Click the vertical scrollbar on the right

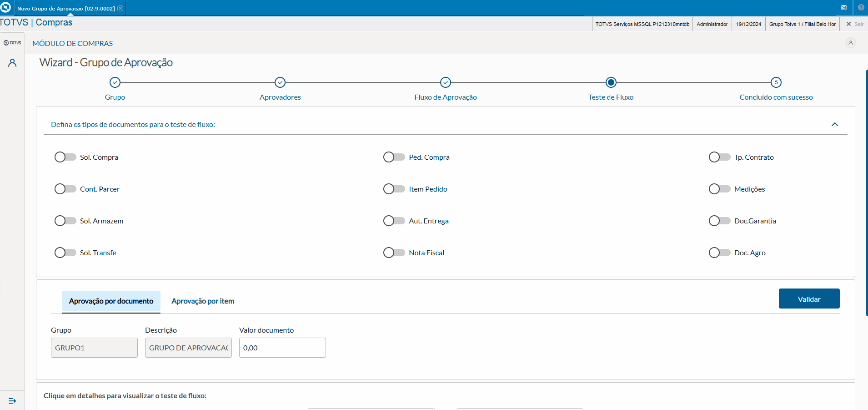[867, 192]
